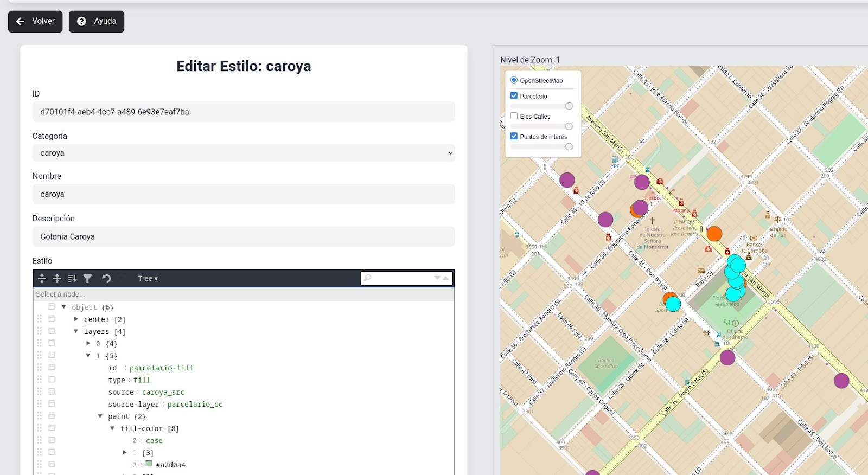Expand the center [2] node

[x=76, y=319]
